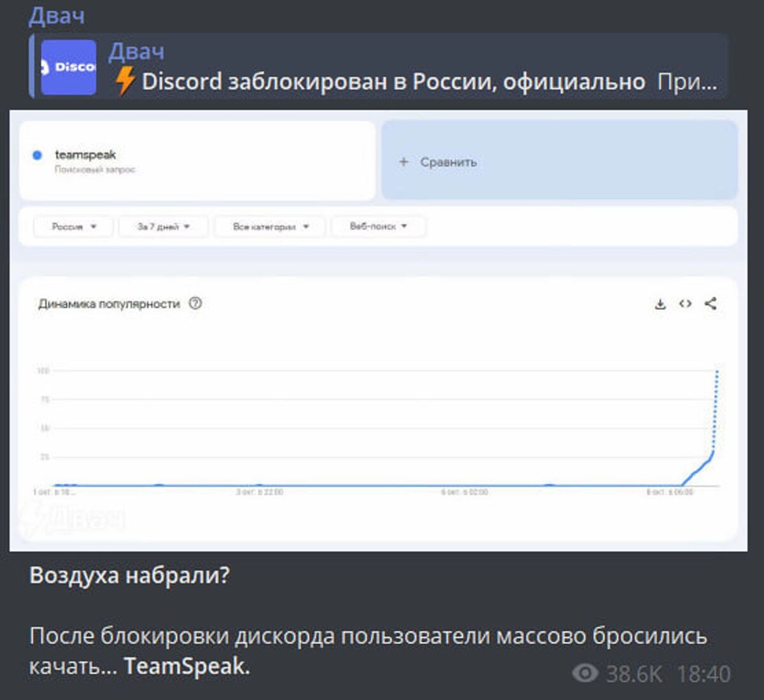Share the popularity chart
The image size is (764, 700).
click(711, 303)
